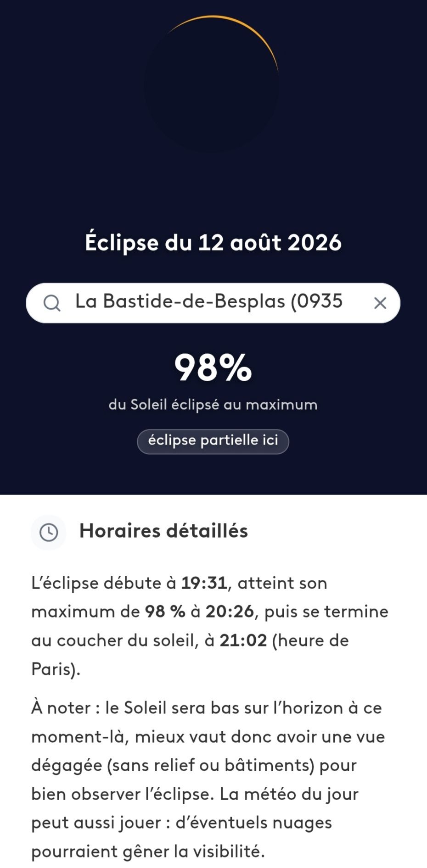Clear the location with the X icon
Screen dimensions: 427x868
tap(380, 303)
